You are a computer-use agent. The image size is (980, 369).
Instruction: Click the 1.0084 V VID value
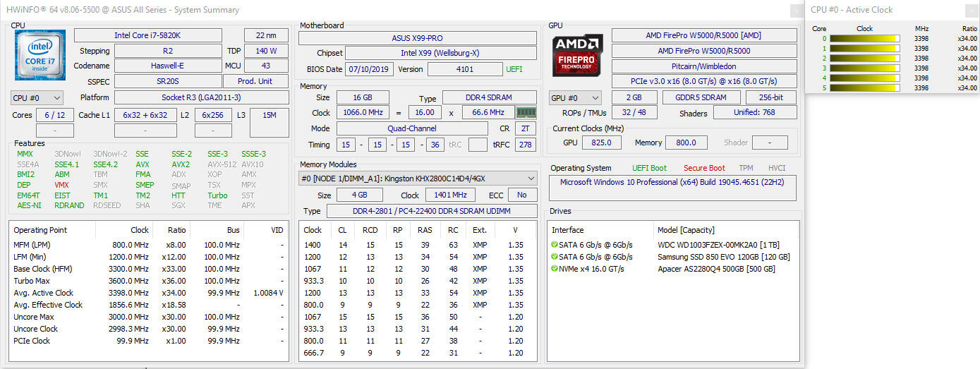point(267,293)
